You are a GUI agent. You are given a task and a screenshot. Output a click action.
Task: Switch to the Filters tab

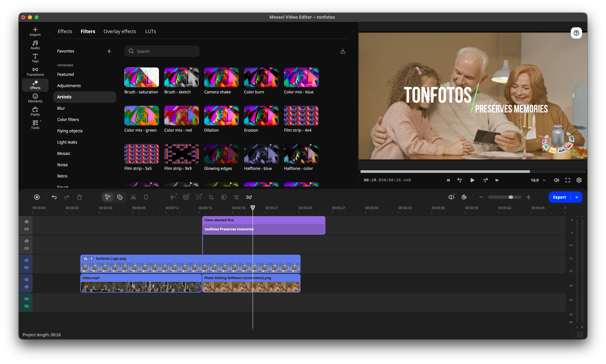[88, 31]
